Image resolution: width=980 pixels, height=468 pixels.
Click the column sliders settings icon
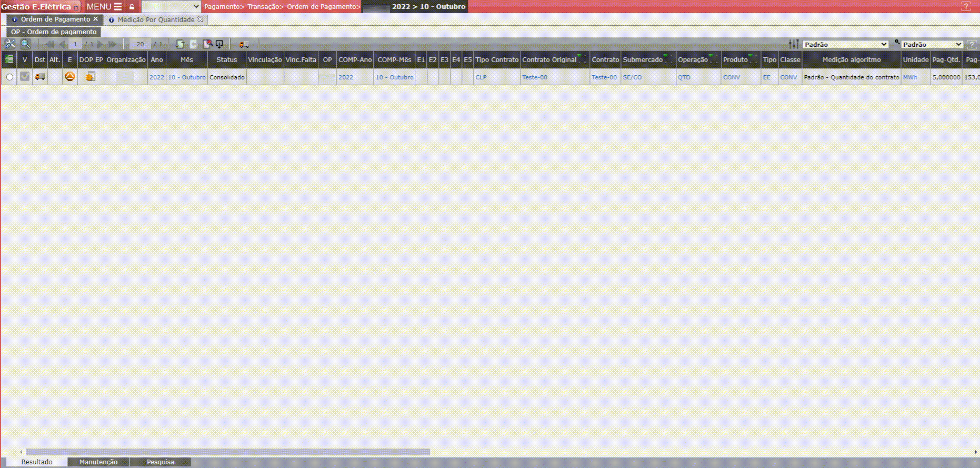[793, 44]
